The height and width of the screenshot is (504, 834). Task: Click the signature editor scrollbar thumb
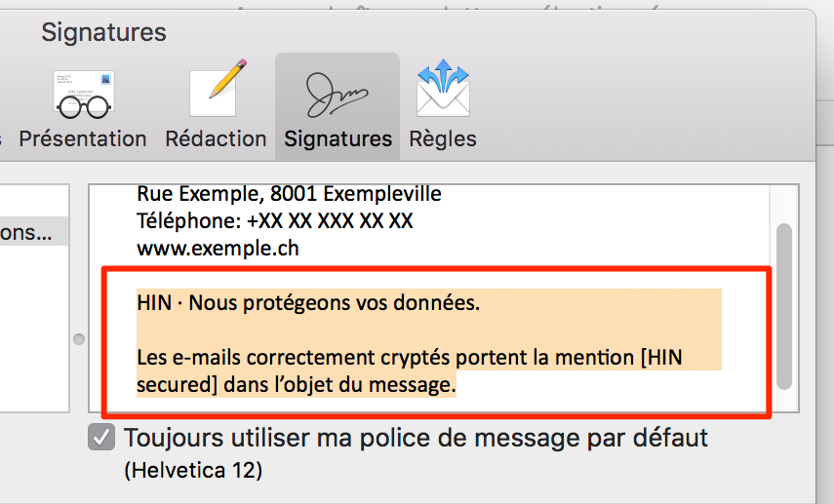[x=784, y=306]
